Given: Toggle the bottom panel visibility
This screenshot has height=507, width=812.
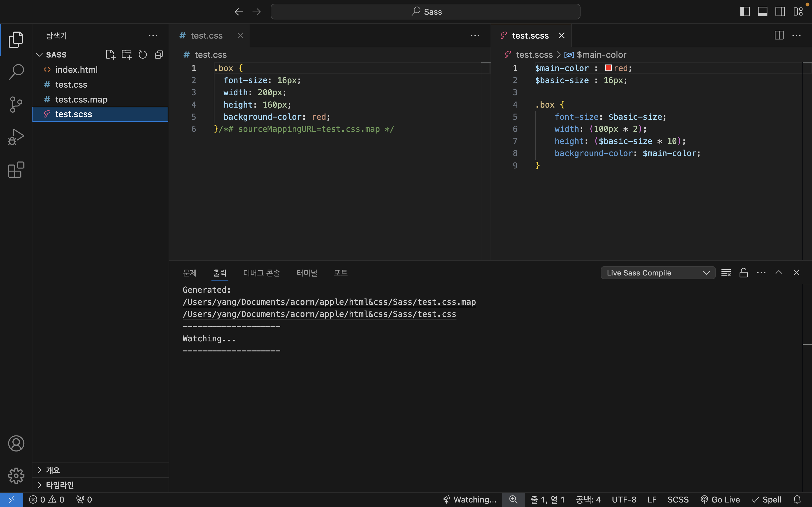Looking at the screenshot, I should pos(762,12).
